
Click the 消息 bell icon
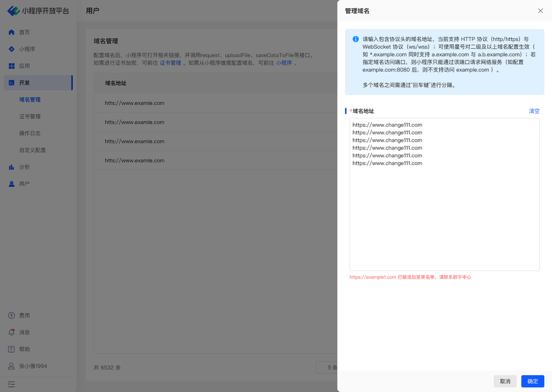12,333
